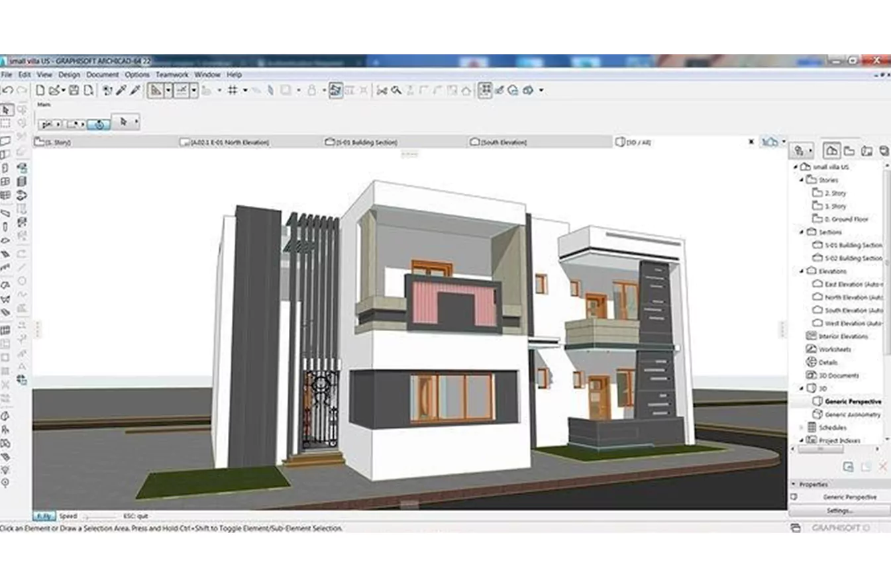Open dropdown arrow next to Grid Snap
The width and height of the screenshot is (891, 588).
point(245,91)
